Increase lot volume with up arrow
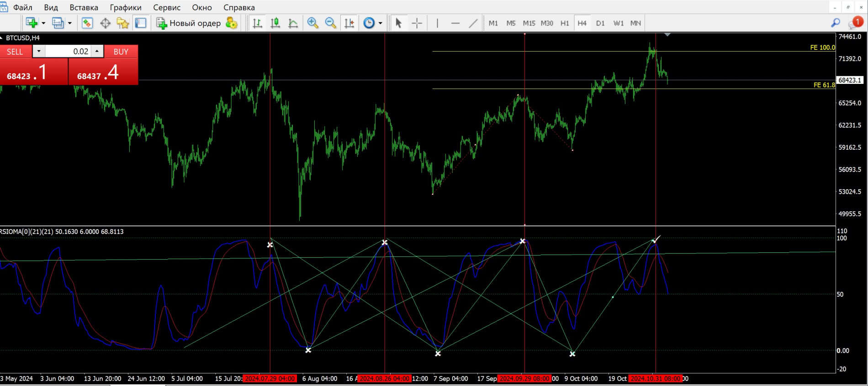 pyautogui.click(x=97, y=52)
